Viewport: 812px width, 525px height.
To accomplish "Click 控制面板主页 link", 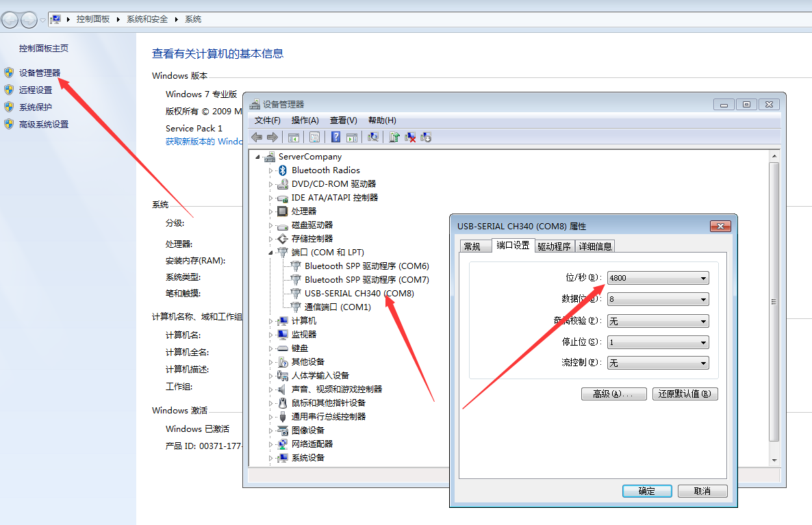I will tap(44, 48).
